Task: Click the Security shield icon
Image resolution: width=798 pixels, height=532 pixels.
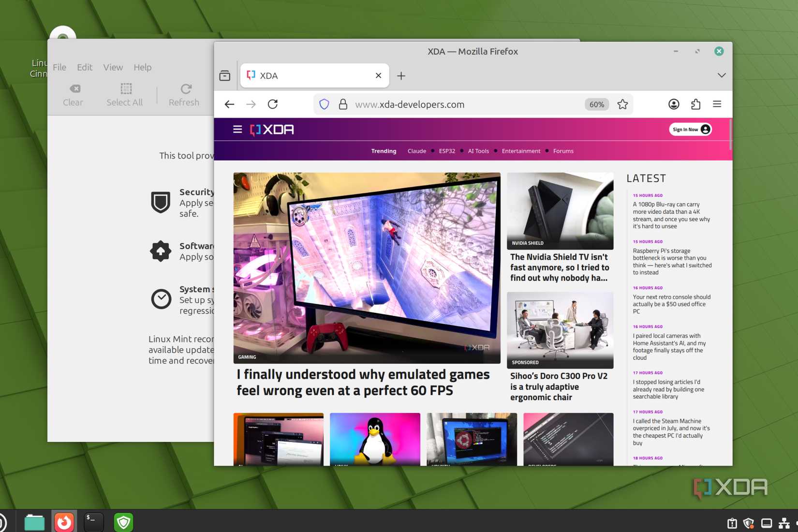Action: click(161, 202)
